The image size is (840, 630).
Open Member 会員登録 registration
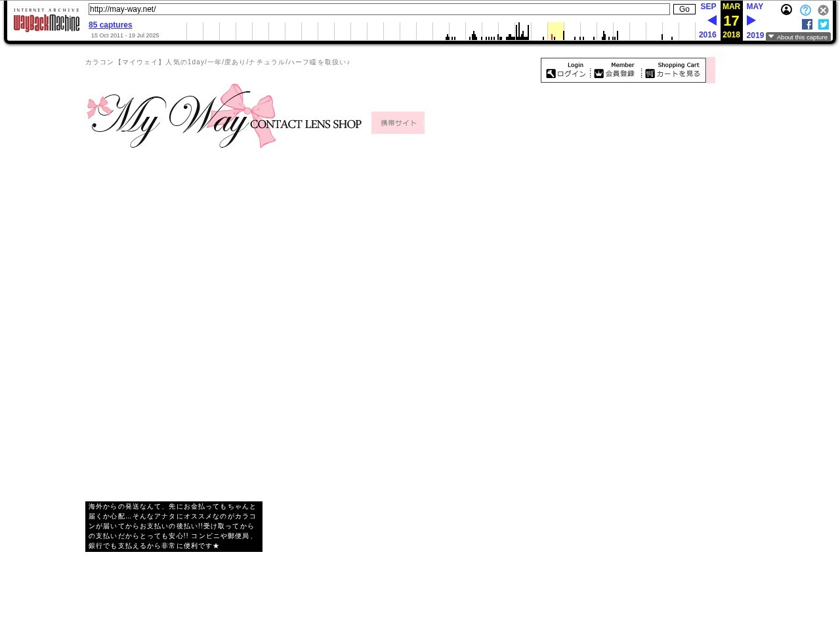pos(614,70)
